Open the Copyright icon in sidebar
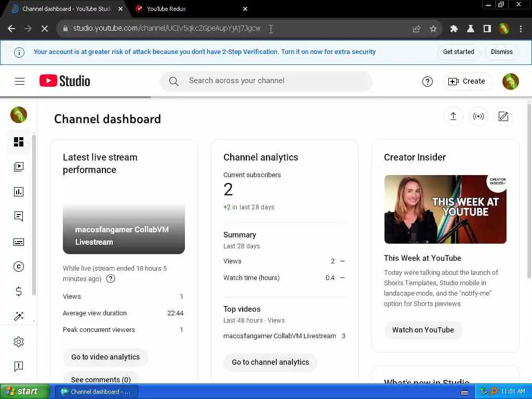The height and width of the screenshot is (399, 532). (19, 267)
